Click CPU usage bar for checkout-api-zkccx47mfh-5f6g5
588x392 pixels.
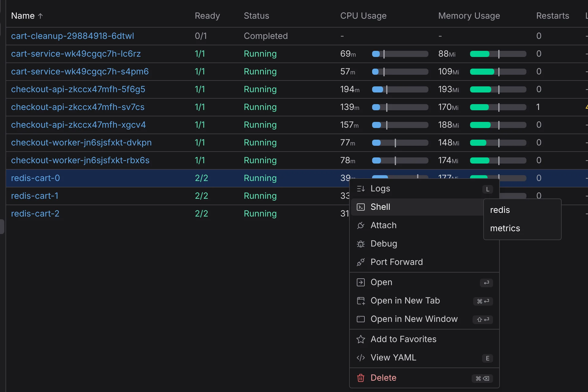[x=400, y=89]
